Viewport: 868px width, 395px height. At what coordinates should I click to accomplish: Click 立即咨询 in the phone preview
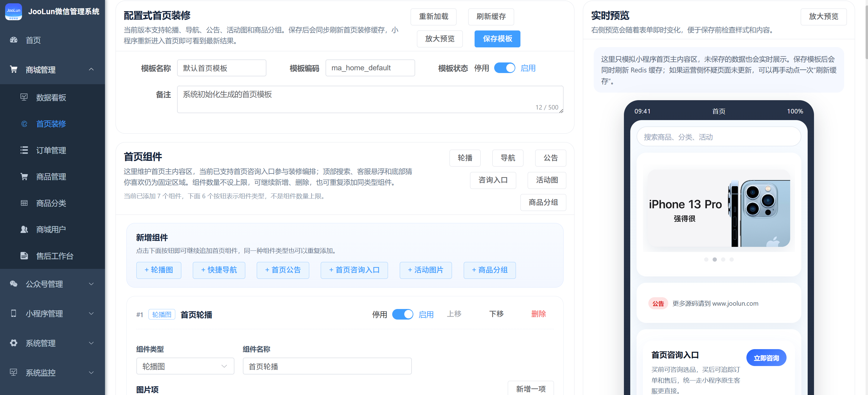click(x=766, y=358)
